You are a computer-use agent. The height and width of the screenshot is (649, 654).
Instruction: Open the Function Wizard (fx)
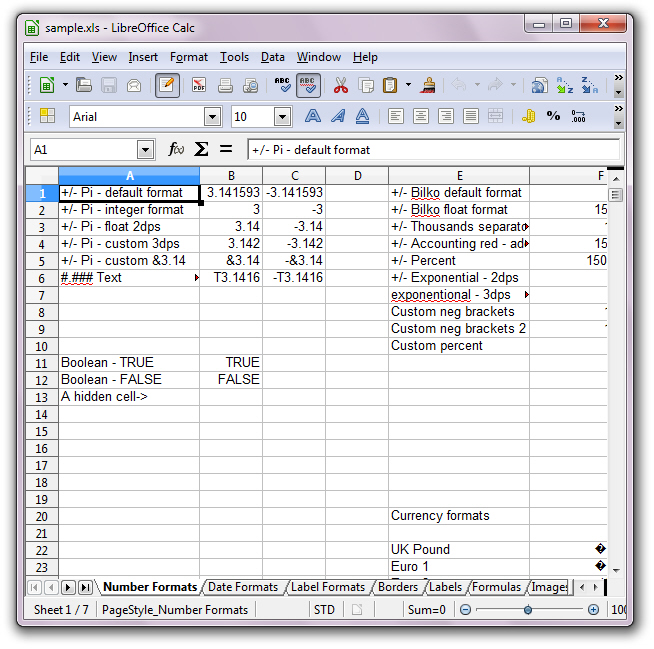coord(176,149)
